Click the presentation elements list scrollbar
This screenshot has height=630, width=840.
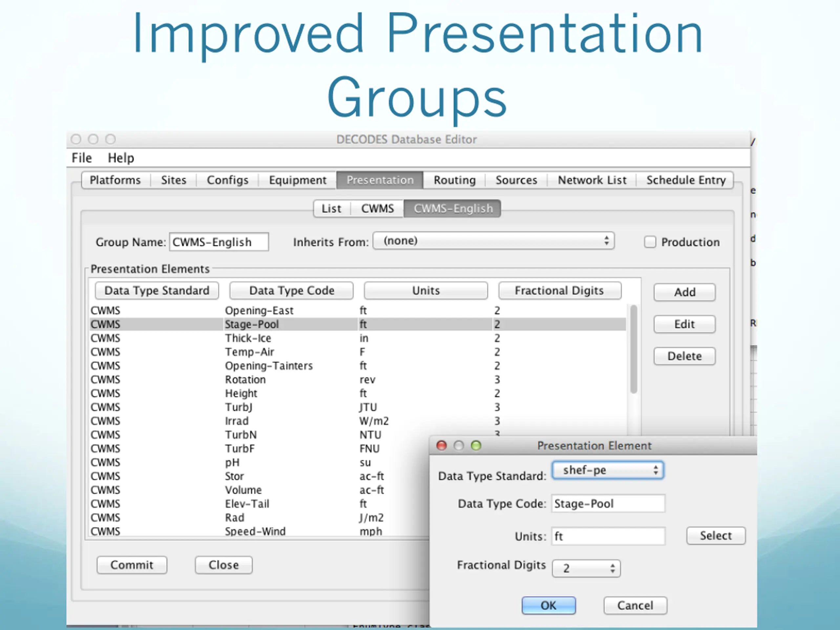coord(633,349)
